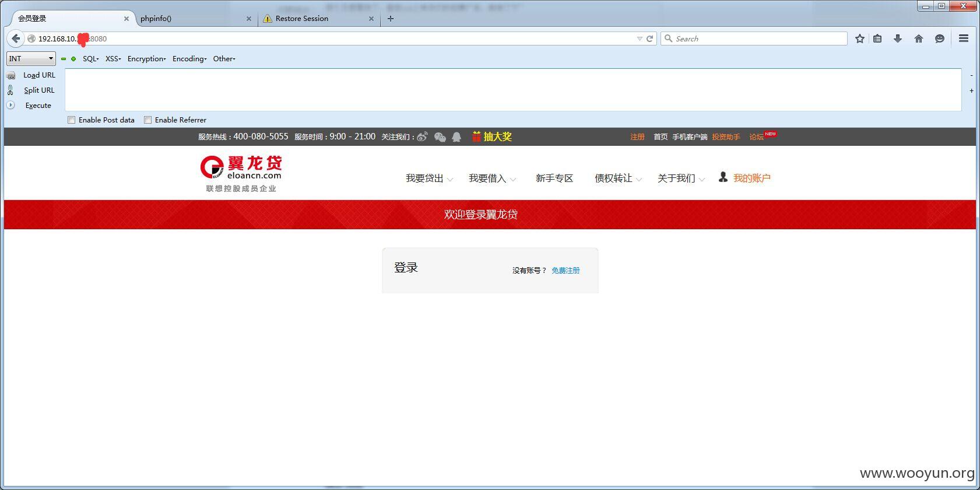Open the 新手专区 menu item
This screenshot has height=490, width=980.
(554, 178)
